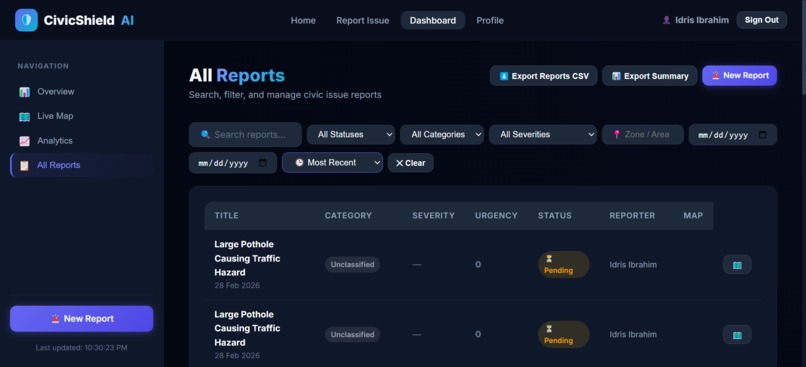
Task: Click the Overview chart icon
Action: point(24,92)
